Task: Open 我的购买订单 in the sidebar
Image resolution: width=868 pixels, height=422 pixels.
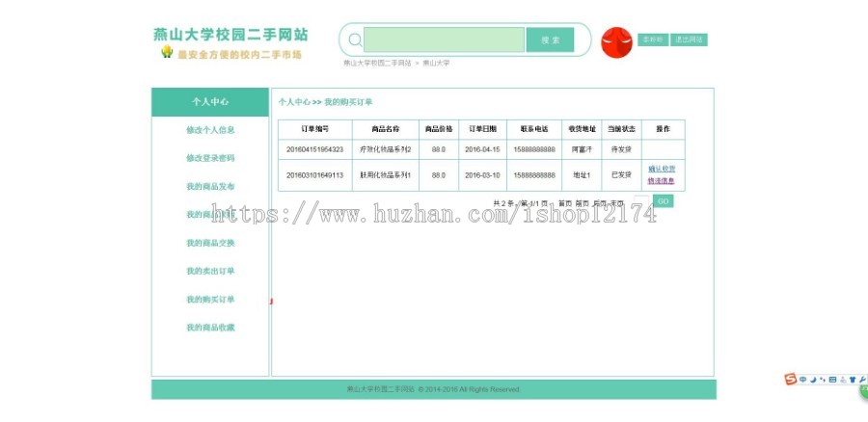Action: point(210,300)
